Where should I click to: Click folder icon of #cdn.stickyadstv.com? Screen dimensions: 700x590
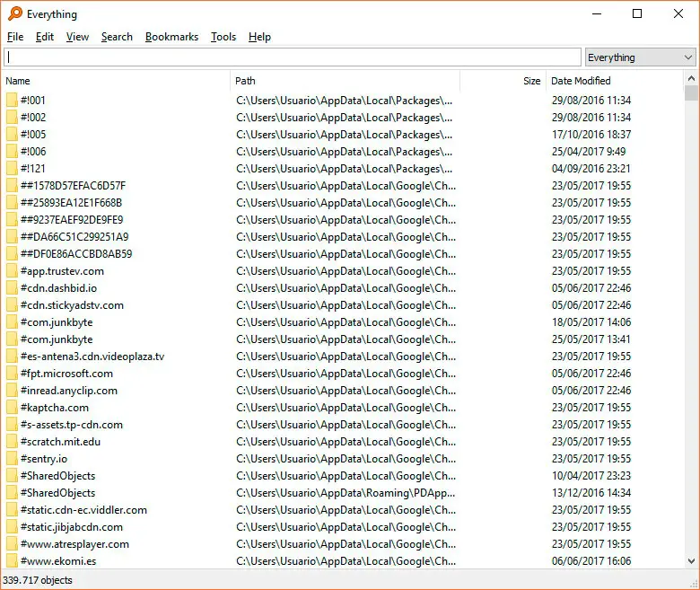(12, 305)
